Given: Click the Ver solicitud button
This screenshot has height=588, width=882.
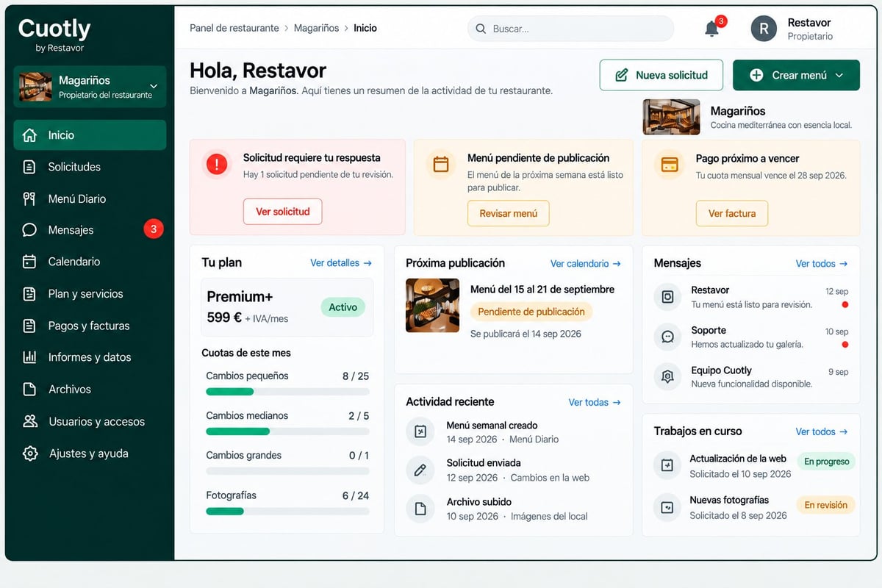Looking at the screenshot, I should click(x=283, y=212).
